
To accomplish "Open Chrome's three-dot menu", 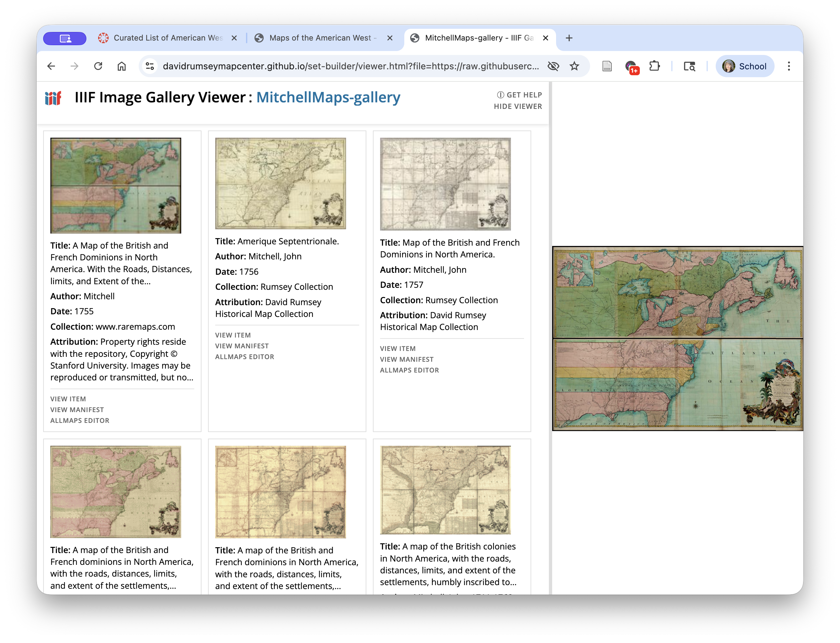I will pyautogui.click(x=789, y=66).
